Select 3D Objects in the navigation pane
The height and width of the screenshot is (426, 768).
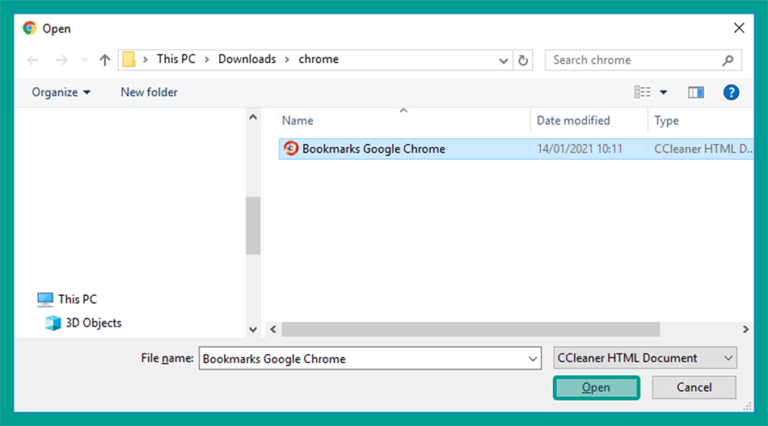[x=94, y=323]
